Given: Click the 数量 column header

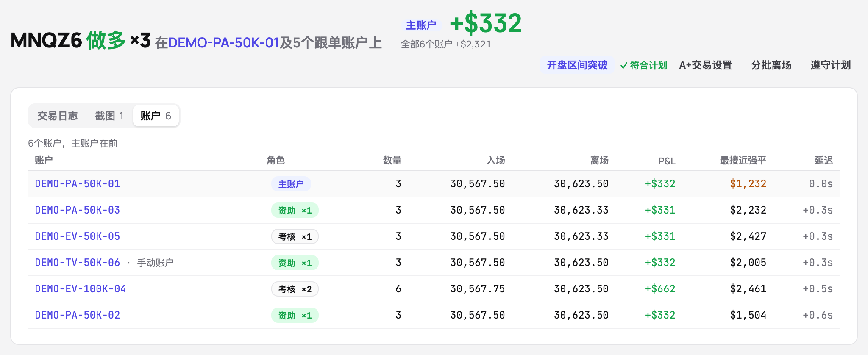Looking at the screenshot, I should [392, 160].
